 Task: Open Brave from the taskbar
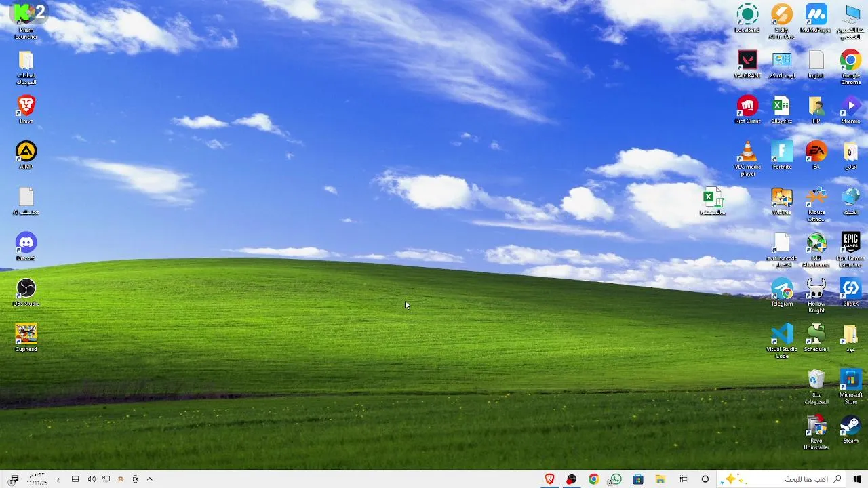[x=550, y=479]
